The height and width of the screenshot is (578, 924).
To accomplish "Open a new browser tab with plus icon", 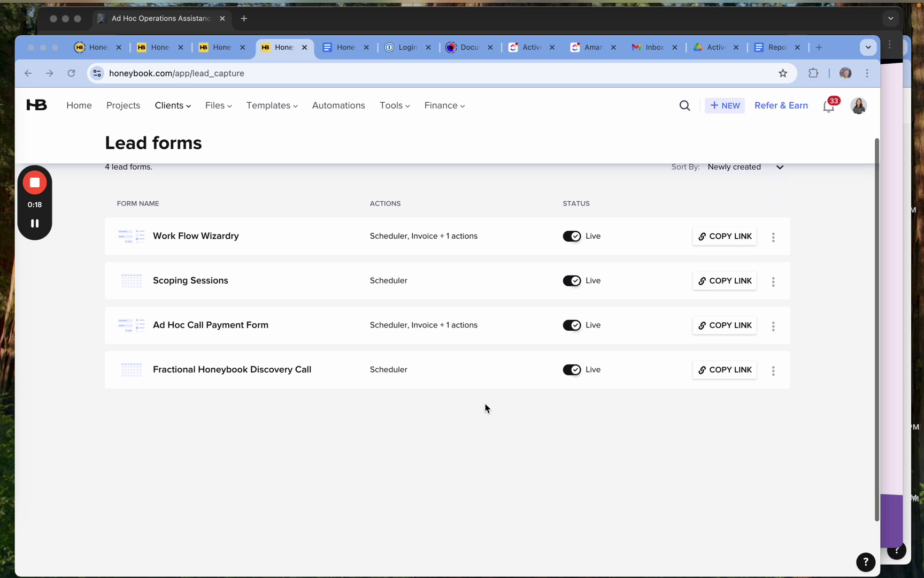I will 819,48.
